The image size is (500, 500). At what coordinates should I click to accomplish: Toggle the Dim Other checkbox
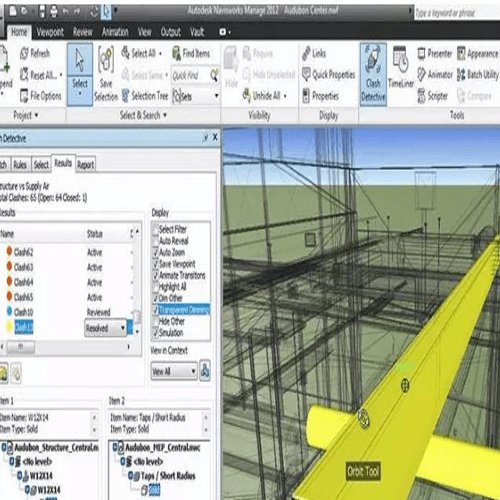coord(155,298)
